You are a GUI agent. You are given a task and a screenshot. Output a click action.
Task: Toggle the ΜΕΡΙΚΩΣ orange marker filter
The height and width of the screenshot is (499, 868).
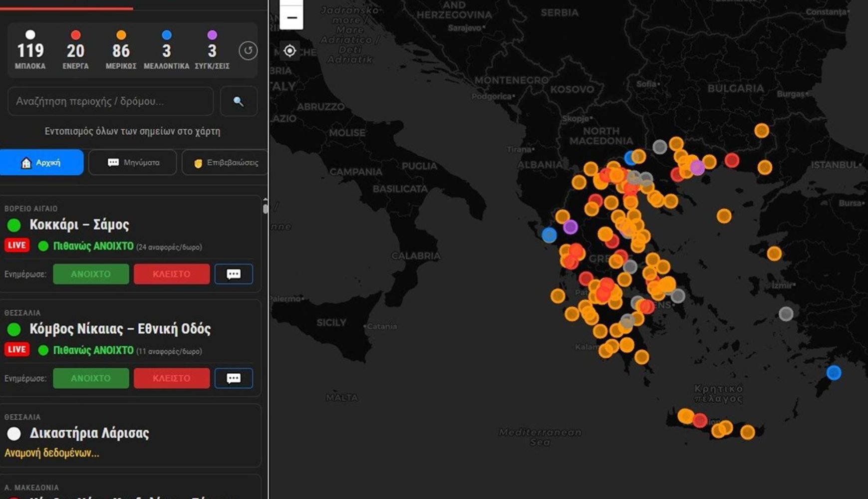click(120, 35)
